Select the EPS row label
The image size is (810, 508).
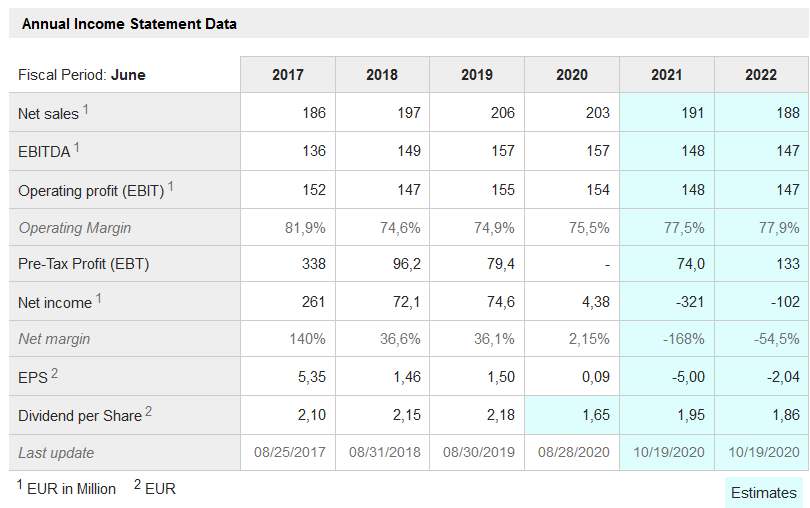(33, 377)
